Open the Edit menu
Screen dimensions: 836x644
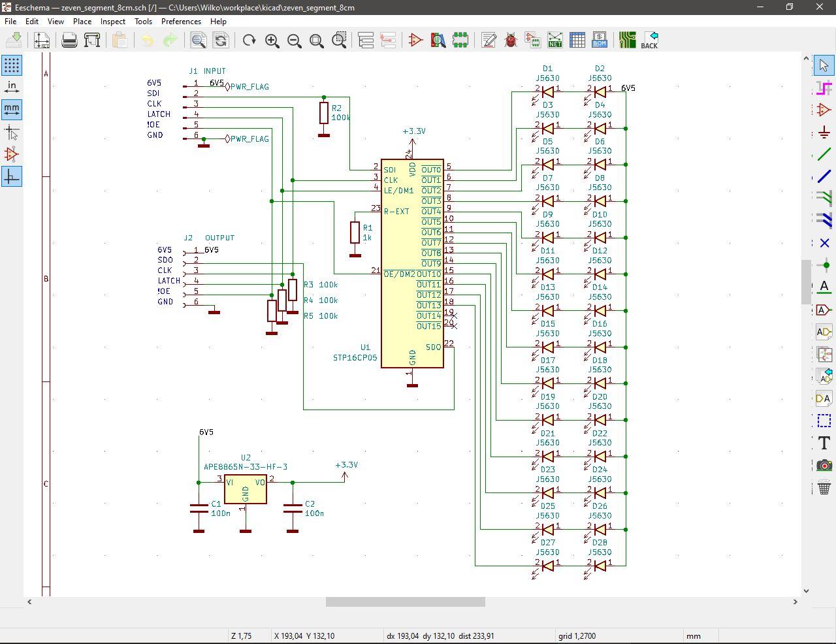point(31,22)
